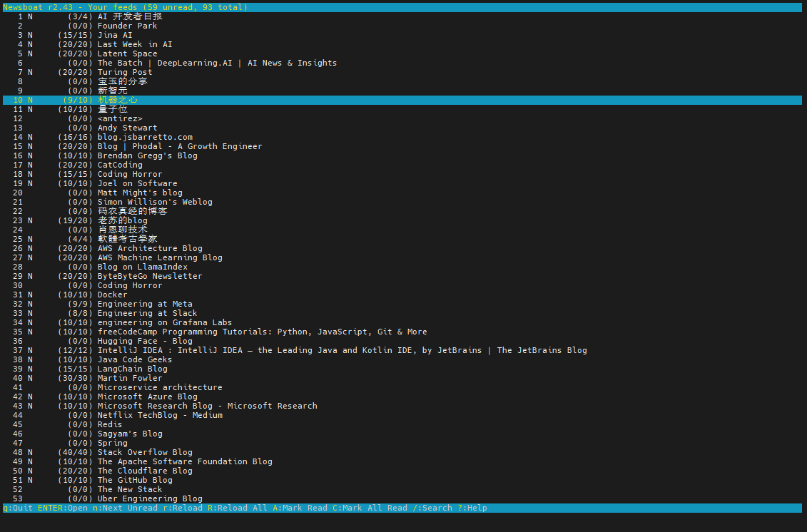This screenshot has width=807, height=532.
Task: Select the highlighted 机器之心 feed row
Action: pos(118,100)
